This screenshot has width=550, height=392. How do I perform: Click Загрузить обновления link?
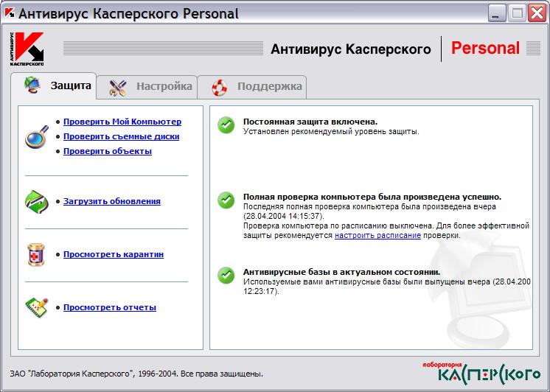112,201
